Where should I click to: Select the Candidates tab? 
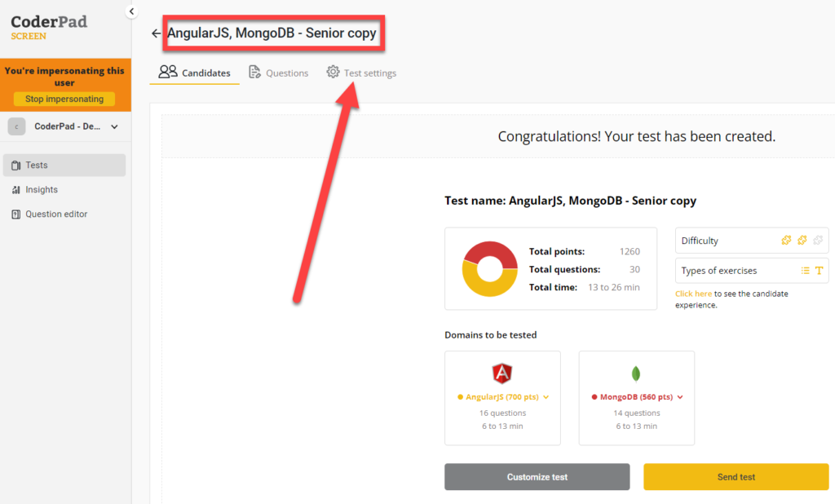click(195, 73)
